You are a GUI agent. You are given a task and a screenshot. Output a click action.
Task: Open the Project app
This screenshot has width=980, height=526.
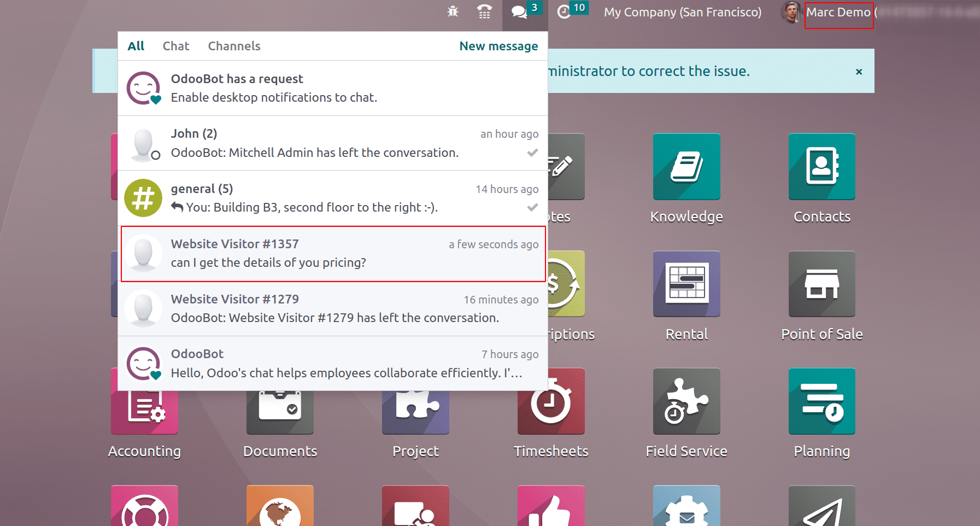pyautogui.click(x=415, y=413)
